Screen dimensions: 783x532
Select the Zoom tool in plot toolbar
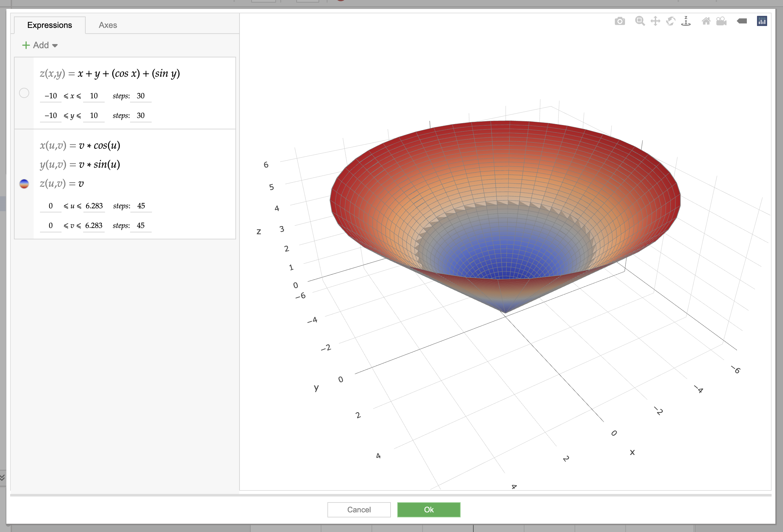640,21
